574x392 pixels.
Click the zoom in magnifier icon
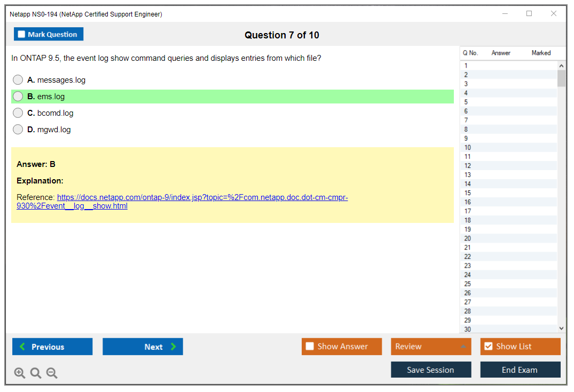pyautogui.click(x=20, y=373)
